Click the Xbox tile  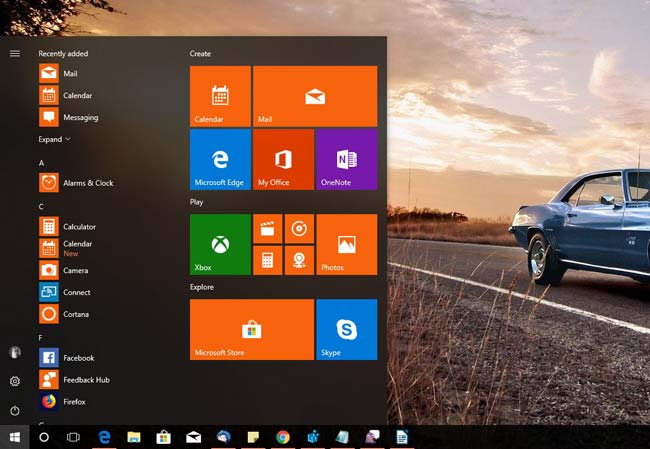(220, 244)
